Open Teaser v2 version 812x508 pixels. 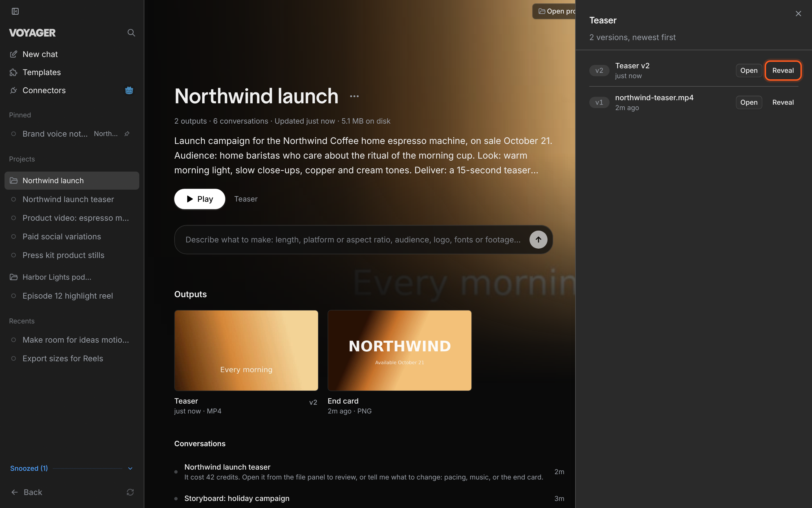749,71
